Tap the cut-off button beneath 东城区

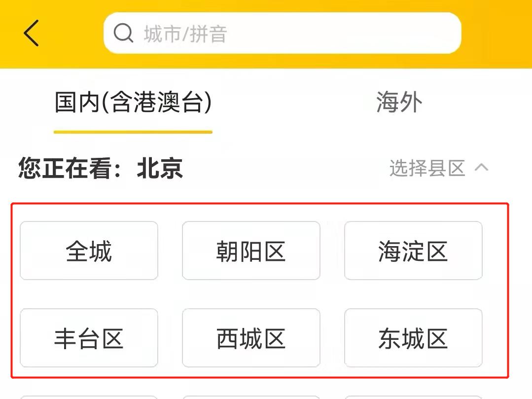[x=413, y=398]
